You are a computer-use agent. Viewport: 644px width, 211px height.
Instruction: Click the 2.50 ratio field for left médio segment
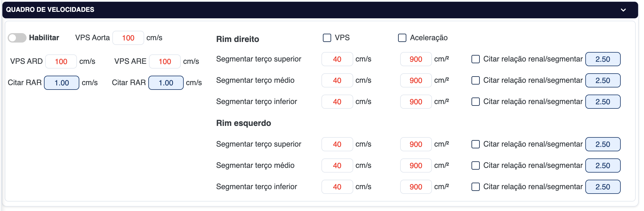point(603,165)
